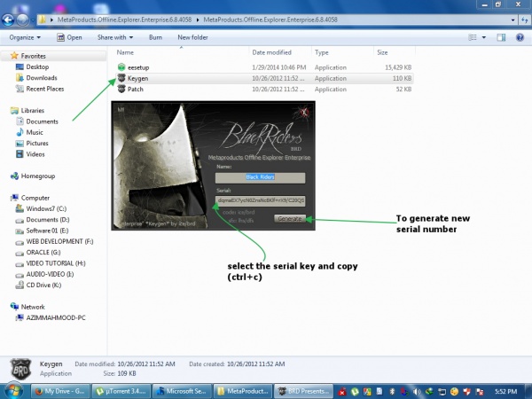Open the Documents library
532x399 pixels.
(42, 121)
